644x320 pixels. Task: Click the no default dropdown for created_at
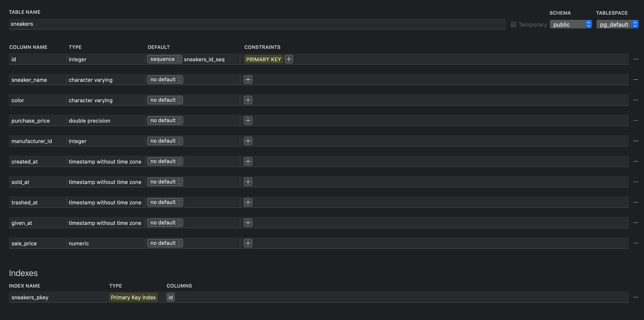point(165,161)
